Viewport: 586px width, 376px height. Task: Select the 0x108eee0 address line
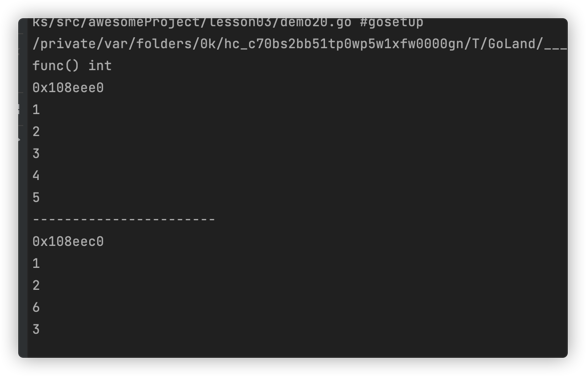pyautogui.click(x=68, y=88)
